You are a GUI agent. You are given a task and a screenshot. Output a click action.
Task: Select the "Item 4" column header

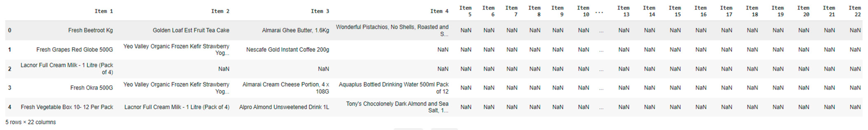439,11
